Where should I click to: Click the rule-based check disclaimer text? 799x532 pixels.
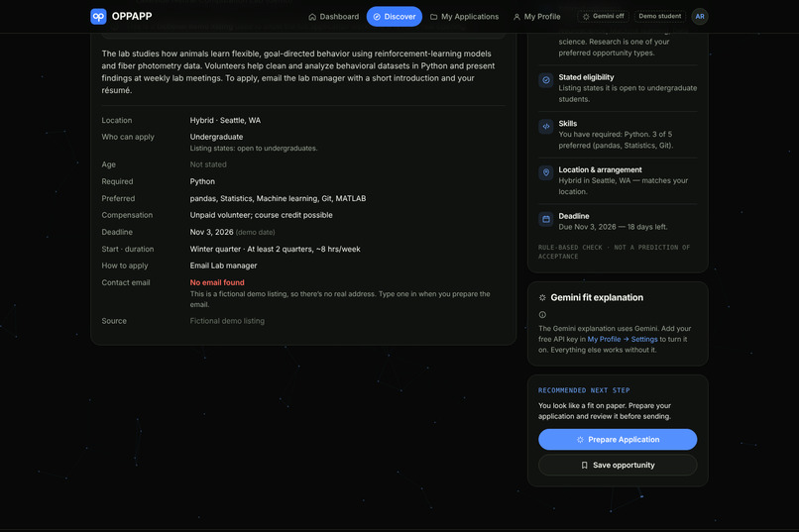tap(614, 252)
